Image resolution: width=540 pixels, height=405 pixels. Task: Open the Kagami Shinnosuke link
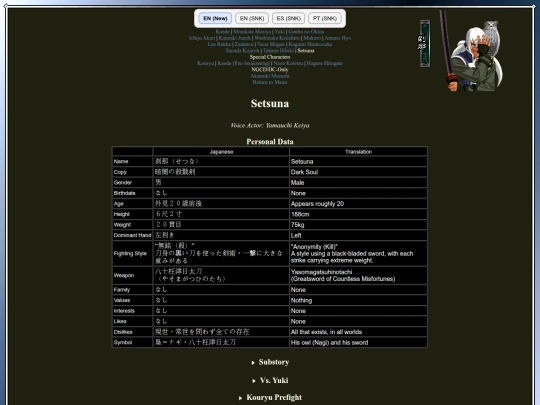tap(310, 44)
